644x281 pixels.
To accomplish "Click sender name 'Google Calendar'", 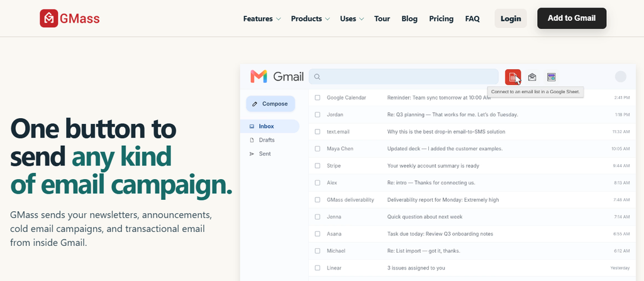I will click(347, 97).
